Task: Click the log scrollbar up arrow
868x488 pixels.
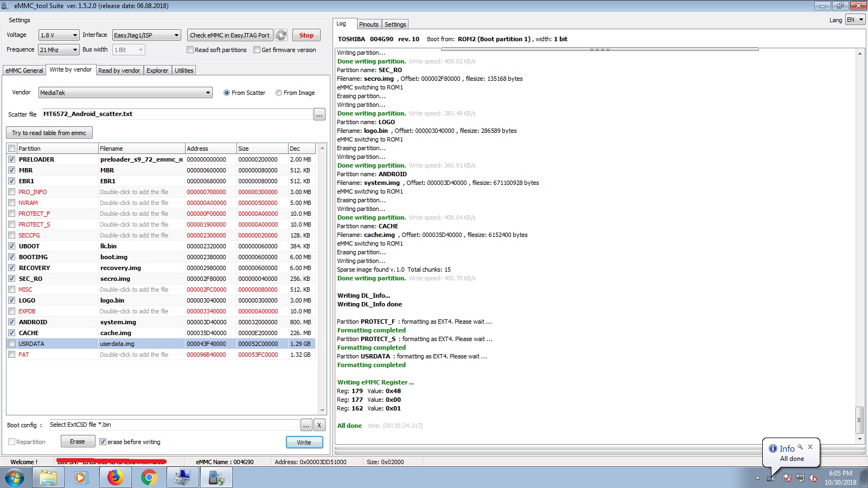Action: [860, 53]
